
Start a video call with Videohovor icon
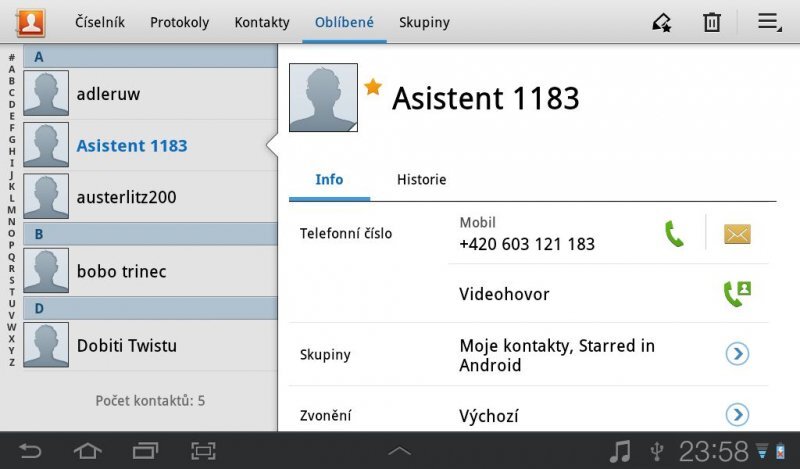point(737,293)
